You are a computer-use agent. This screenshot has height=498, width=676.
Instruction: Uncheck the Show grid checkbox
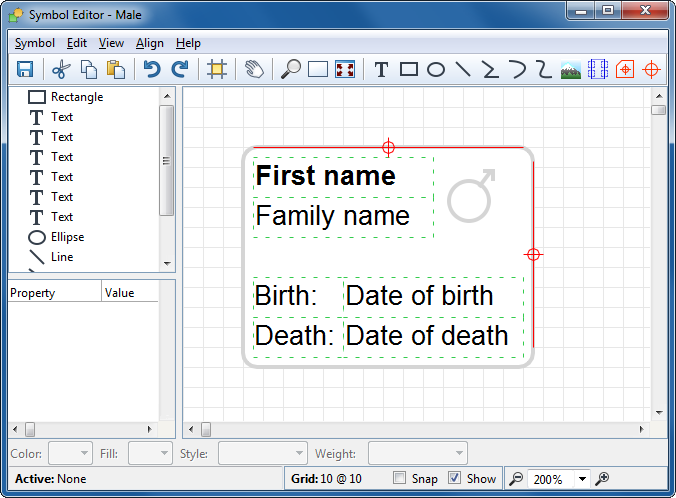pos(455,478)
